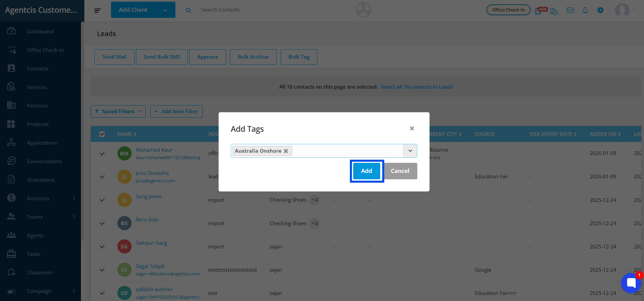This screenshot has height=301, width=644.
Task: Open the settings gear icon
Action: click(600, 10)
